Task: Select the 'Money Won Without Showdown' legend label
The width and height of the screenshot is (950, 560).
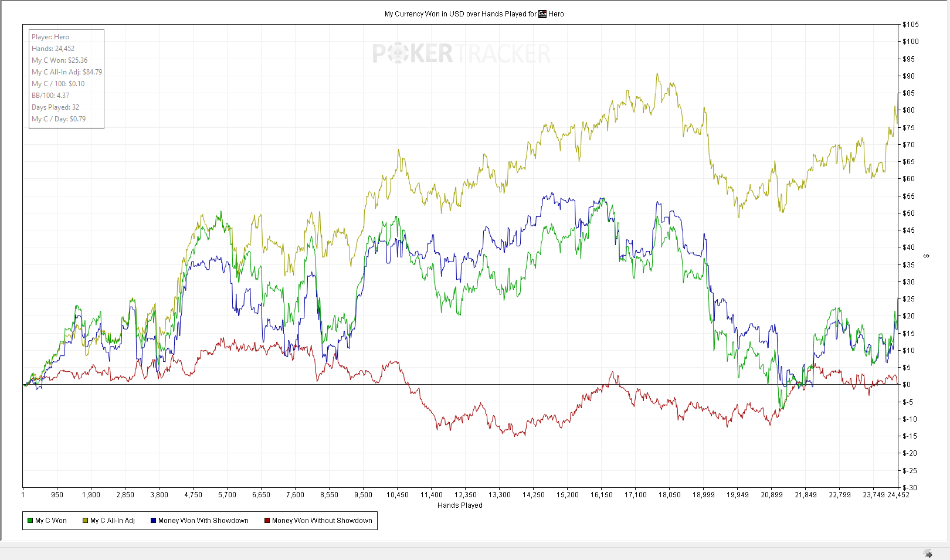Action: (x=322, y=521)
